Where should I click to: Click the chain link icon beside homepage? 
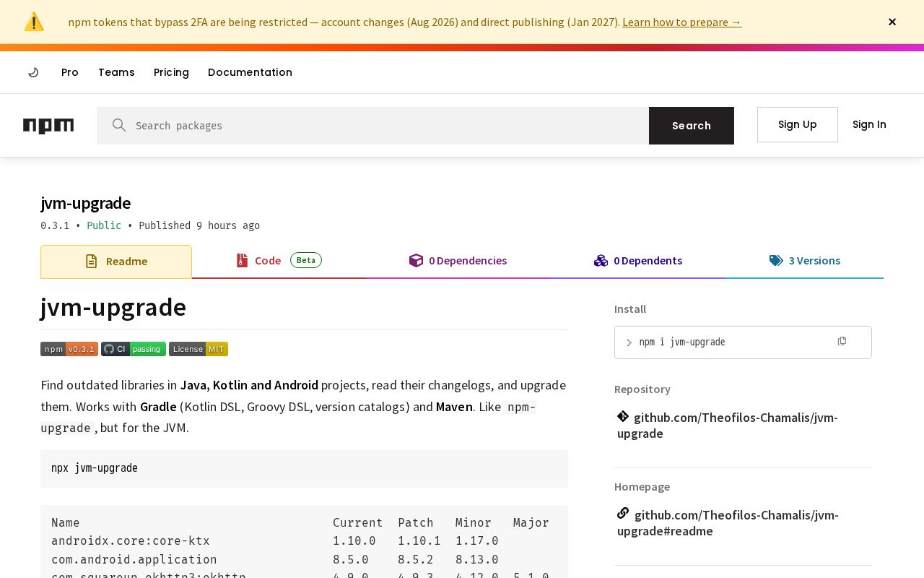click(x=623, y=514)
